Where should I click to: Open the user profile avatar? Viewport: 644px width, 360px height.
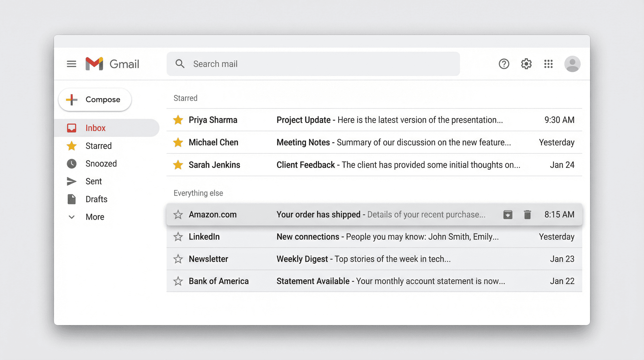point(573,64)
